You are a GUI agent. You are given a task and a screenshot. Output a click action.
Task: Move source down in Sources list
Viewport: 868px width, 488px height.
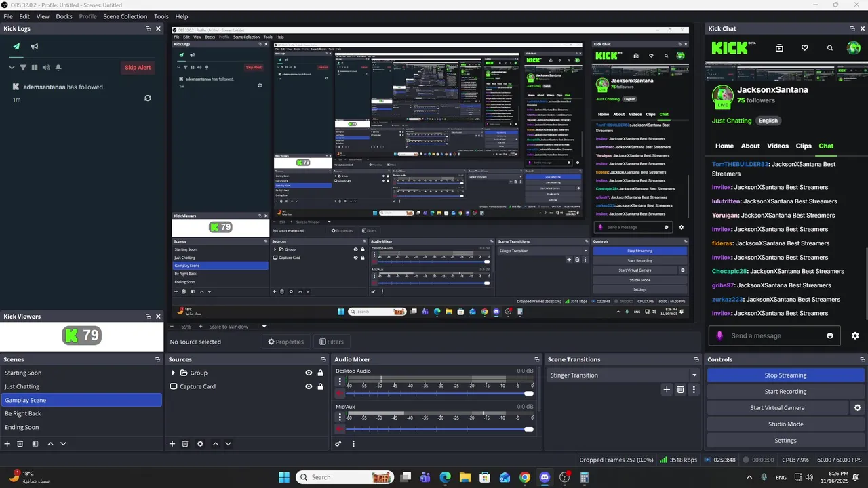[x=228, y=444]
